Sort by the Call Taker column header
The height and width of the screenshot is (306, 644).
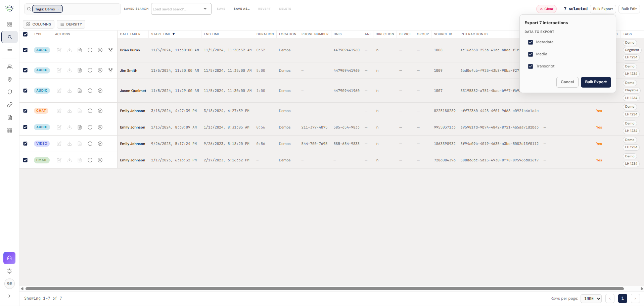click(130, 34)
